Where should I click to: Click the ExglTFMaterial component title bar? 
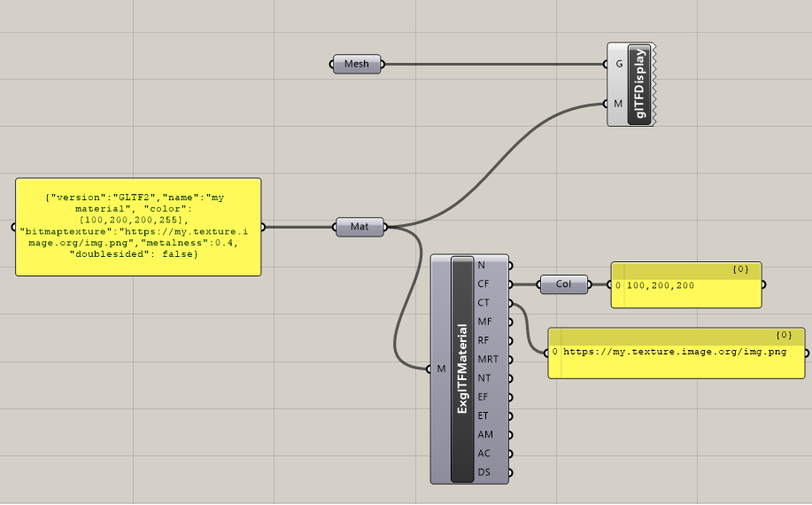point(462,369)
